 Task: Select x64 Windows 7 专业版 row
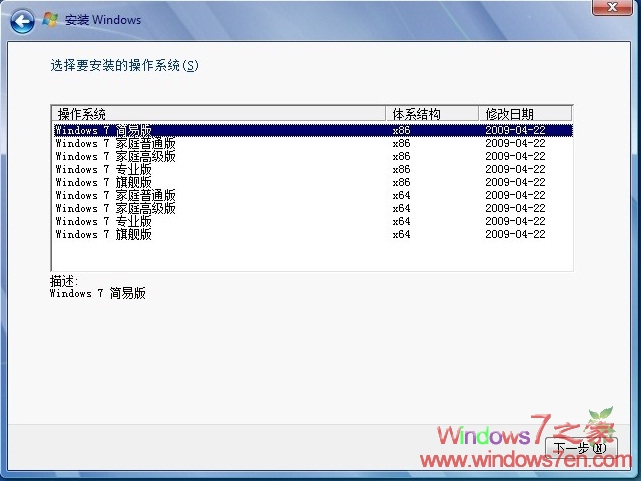[x=312, y=221]
